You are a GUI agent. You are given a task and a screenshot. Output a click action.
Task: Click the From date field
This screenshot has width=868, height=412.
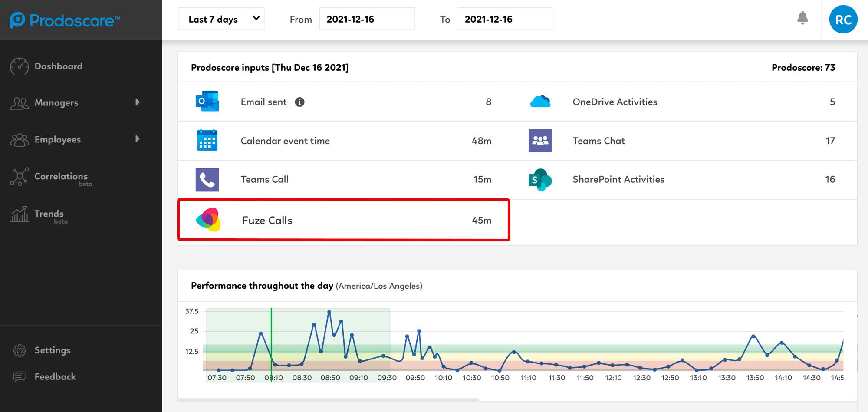pyautogui.click(x=367, y=19)
